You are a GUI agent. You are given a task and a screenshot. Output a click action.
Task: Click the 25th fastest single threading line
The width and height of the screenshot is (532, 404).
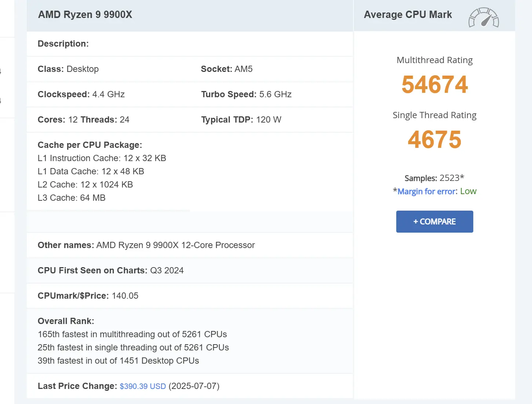[x=133, y=347]
